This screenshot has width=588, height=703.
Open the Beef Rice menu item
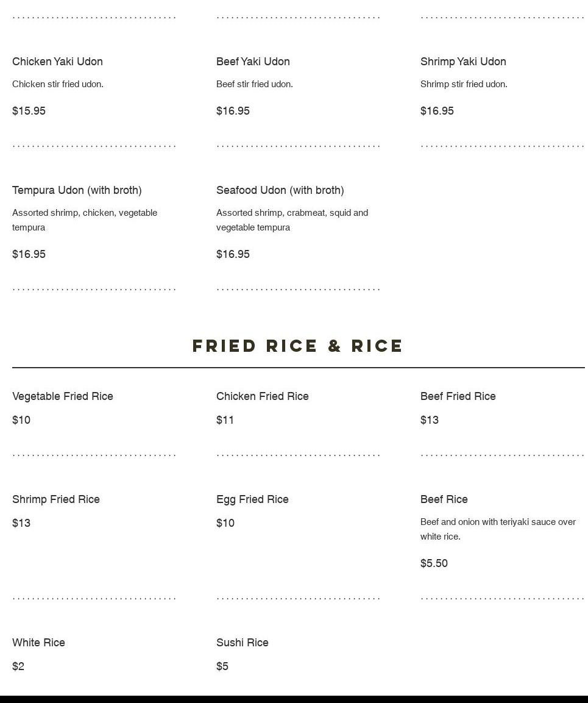coord(444,499)
